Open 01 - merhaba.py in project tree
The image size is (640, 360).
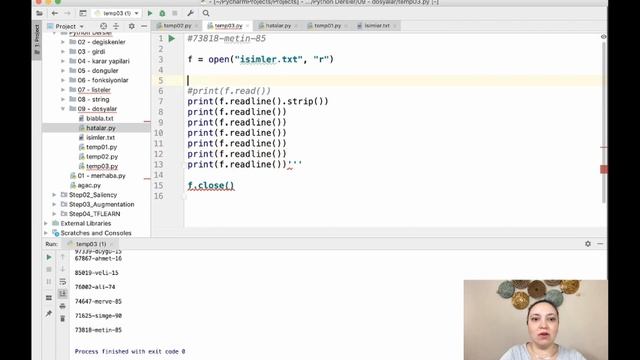click(x=101, y=176)
